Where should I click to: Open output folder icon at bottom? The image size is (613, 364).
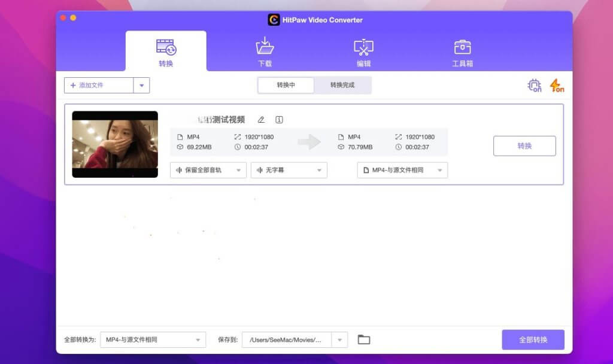pyautogui.click(x=363, y=339)
